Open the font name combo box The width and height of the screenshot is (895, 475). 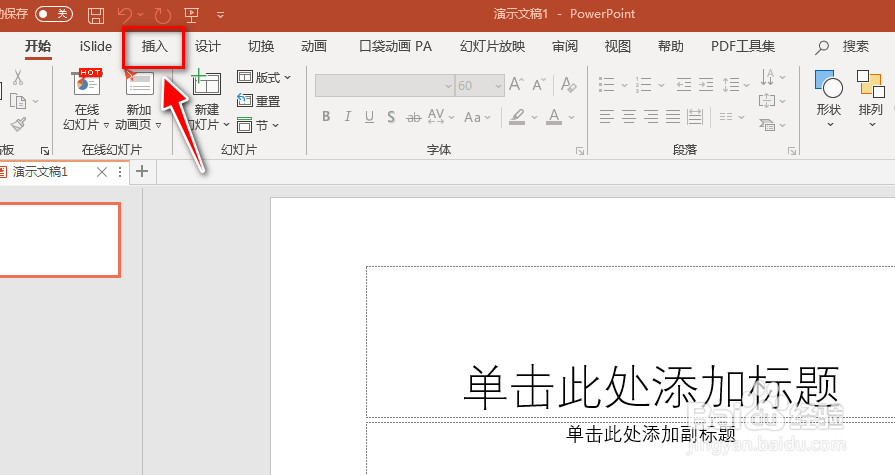coord(385,86)
